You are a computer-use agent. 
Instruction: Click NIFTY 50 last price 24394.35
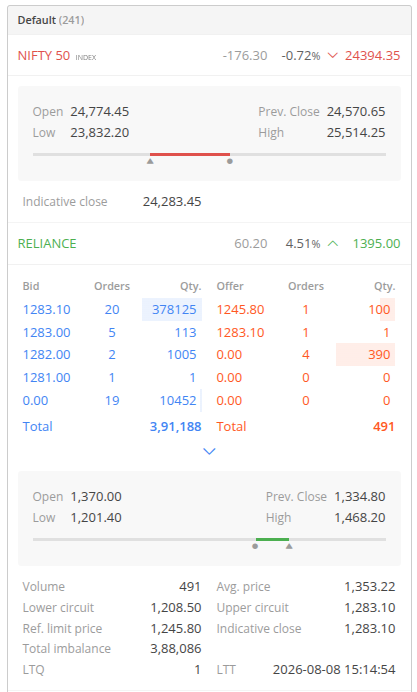point(372,56)
